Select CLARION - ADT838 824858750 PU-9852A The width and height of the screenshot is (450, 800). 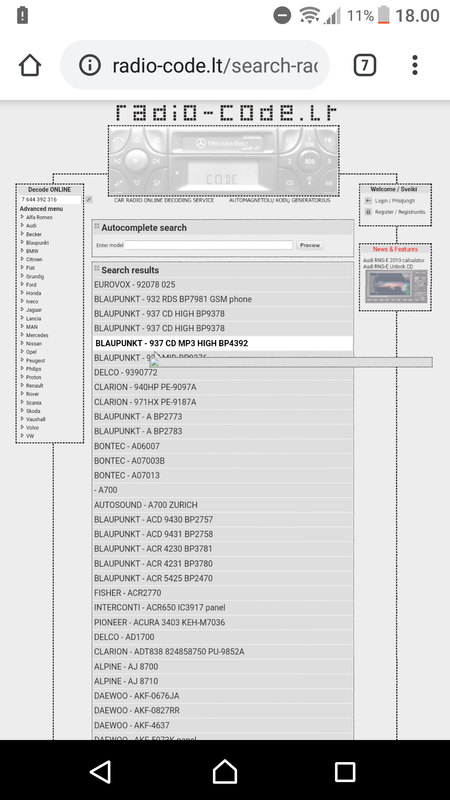[222, 652]
